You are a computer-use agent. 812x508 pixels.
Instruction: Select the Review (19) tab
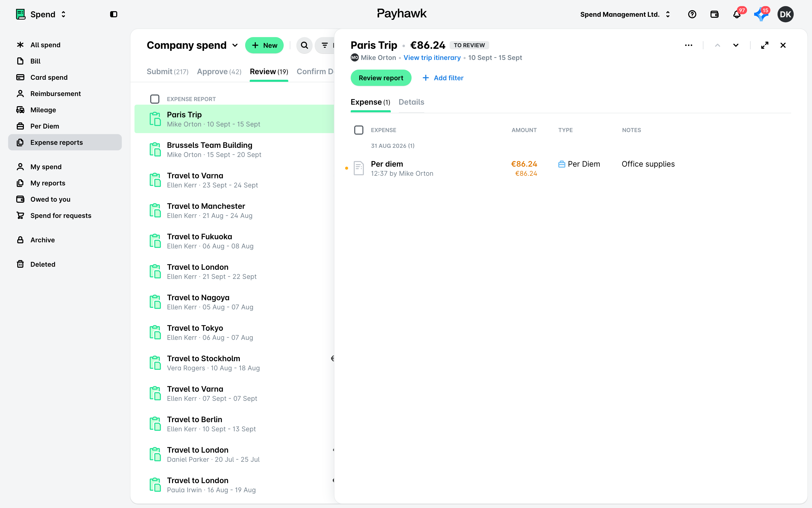click(269, 72)
